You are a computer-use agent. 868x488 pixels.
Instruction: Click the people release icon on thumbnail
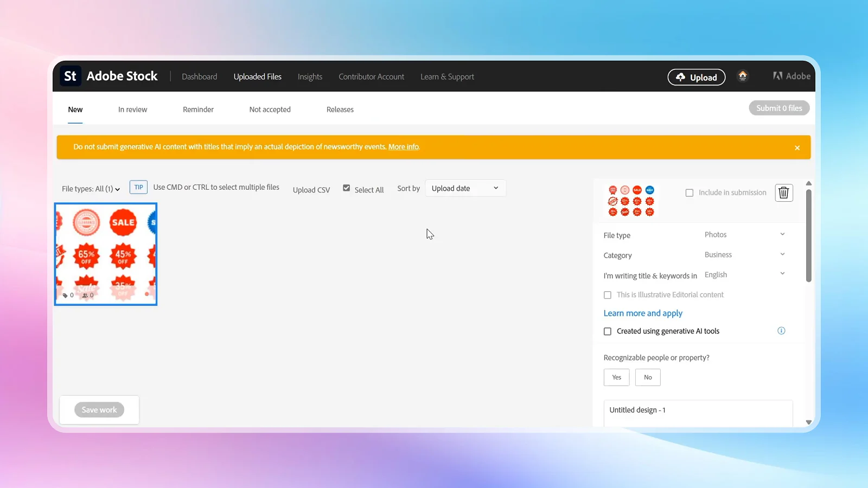[85, 296]
